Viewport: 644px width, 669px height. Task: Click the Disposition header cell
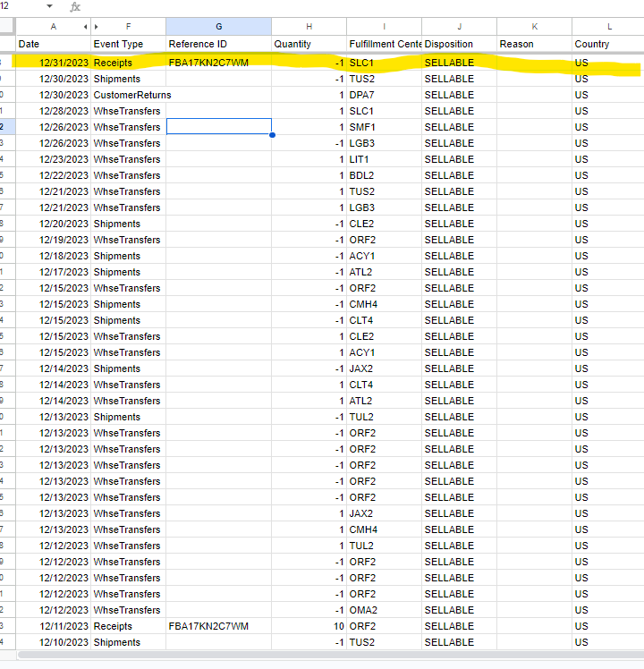pyautogui.click(x=459, y=44)
